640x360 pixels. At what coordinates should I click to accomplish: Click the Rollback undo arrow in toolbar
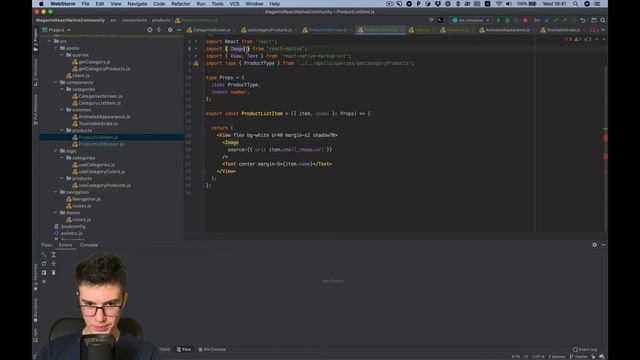coord(583,20)
